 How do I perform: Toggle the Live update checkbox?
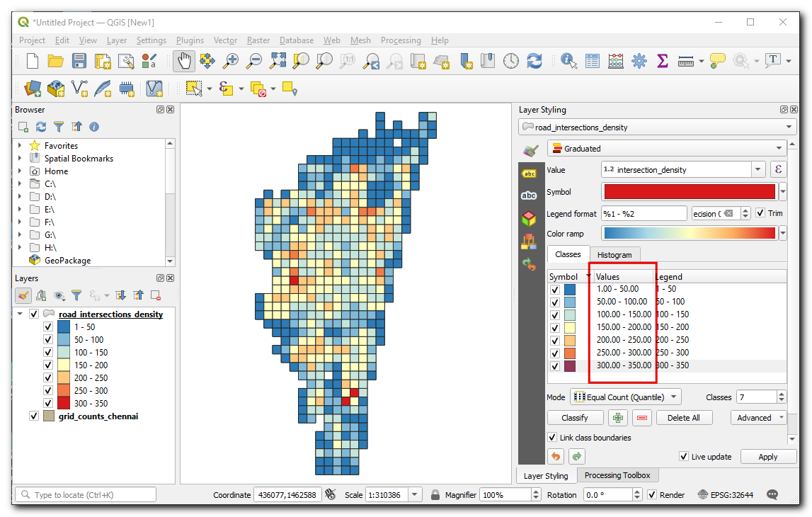[x=683, y=457]
